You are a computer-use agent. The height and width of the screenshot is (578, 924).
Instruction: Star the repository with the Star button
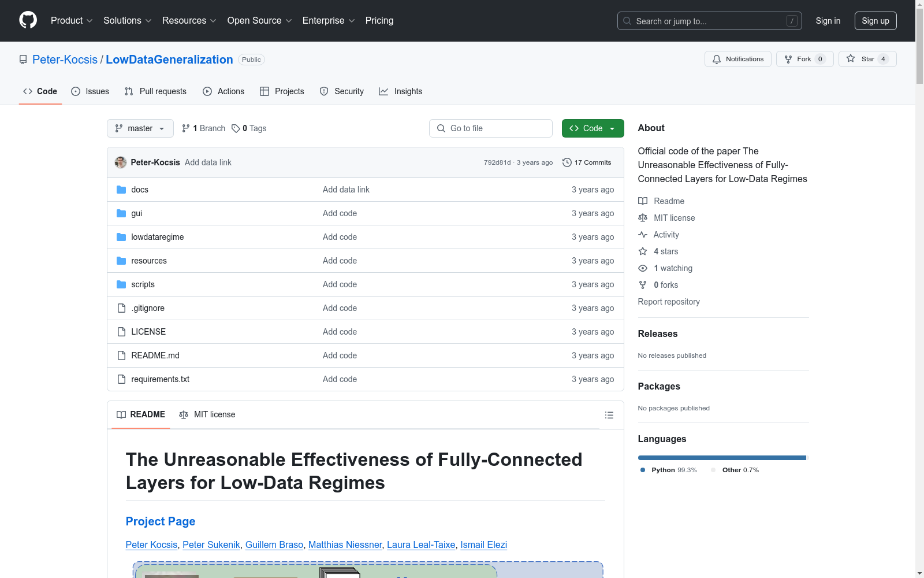tap(867, 59)
